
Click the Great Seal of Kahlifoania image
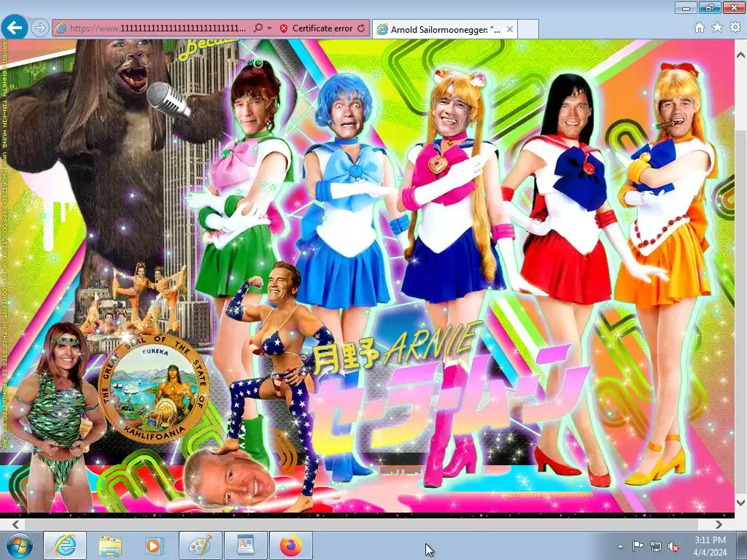click(x=153, y=389)
